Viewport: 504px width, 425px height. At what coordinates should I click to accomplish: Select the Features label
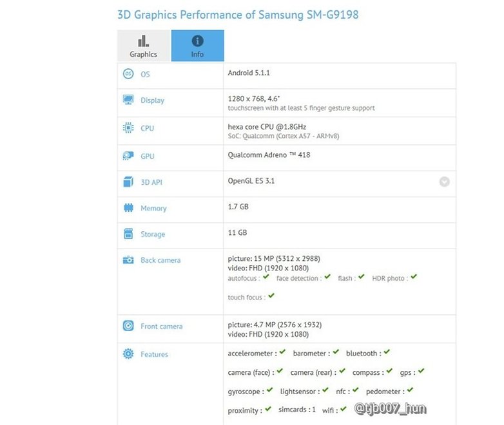tap(154, 354)
